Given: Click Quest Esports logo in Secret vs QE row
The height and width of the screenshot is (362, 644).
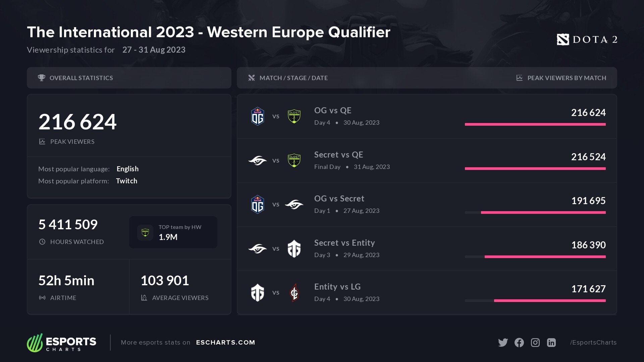Looking at the screenshot, I should click(x=294, y=161).
